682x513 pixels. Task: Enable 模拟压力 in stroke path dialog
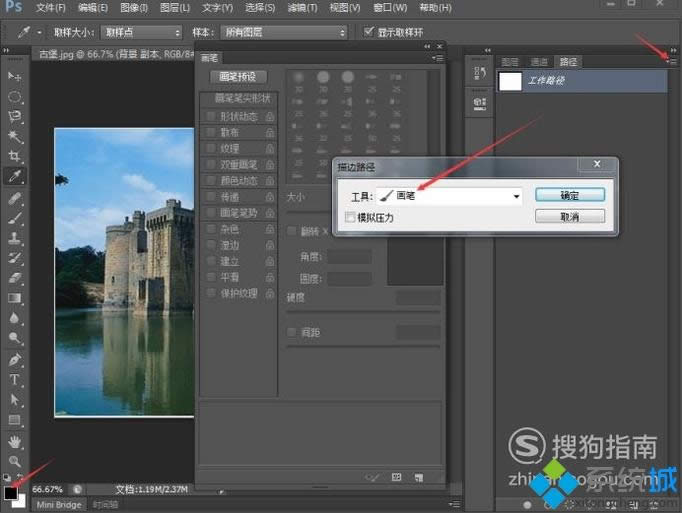click(x=350, y=217)
